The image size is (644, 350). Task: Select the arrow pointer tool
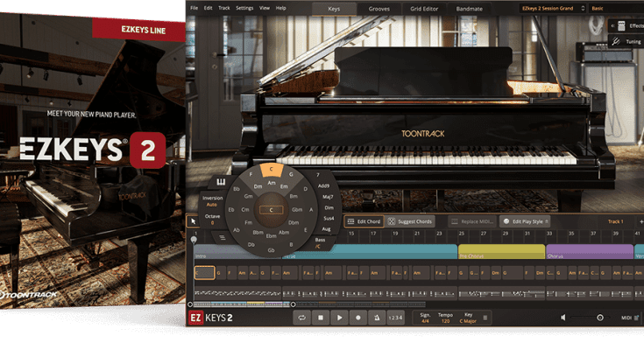(194, 221)
